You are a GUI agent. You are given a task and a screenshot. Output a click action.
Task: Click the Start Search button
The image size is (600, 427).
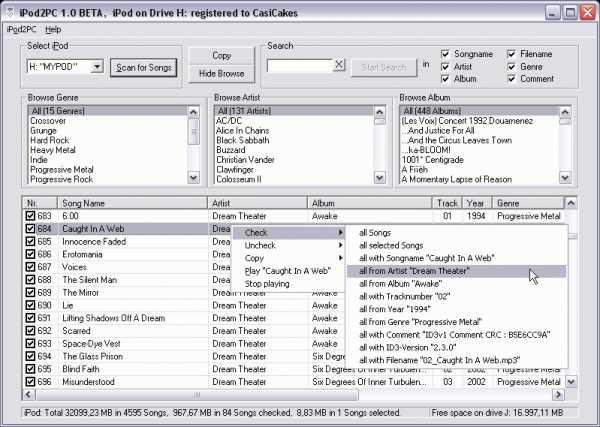(384, 68)
